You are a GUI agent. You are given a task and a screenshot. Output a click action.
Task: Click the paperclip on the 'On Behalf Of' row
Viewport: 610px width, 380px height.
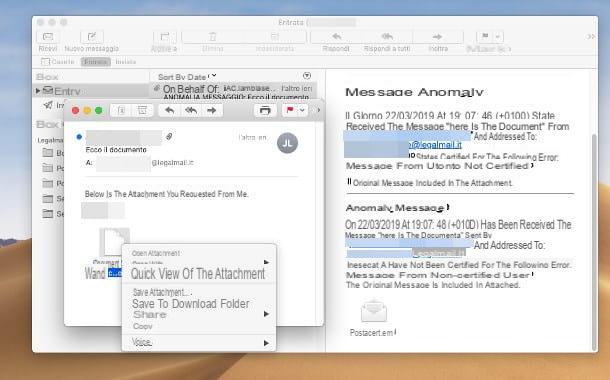tap(156, 88)
